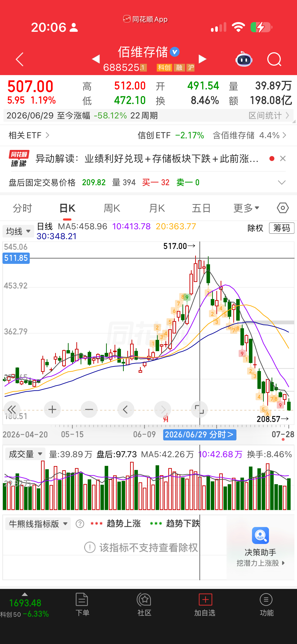This screenshot has width=297, height=644.
Task: Tap the 科创 tag badge
Action: pos(164,68)
